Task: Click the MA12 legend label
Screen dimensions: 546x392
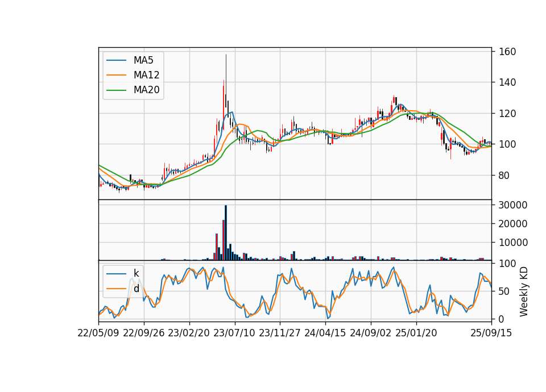Action: (x=146, y=75)
